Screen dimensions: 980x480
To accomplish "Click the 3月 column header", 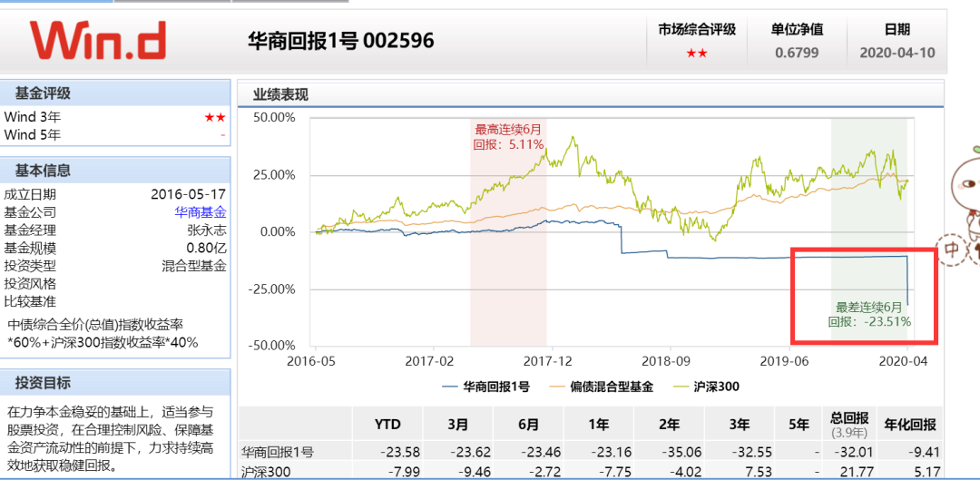I will tap(458, 425).
